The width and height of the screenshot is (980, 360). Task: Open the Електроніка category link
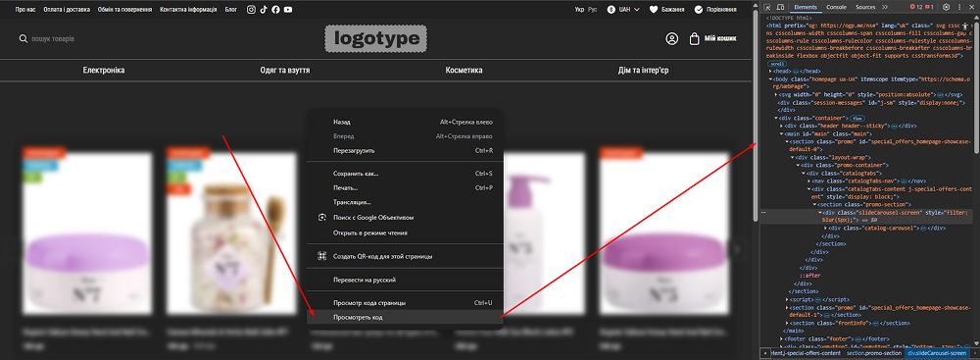104,70
